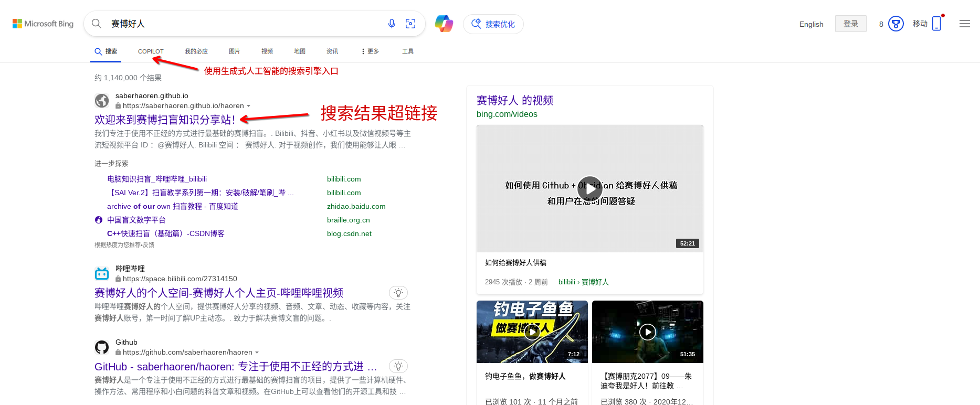Click the microphone voice search icon
Viewport: 980px width, 405px height.
click(392, 24)
